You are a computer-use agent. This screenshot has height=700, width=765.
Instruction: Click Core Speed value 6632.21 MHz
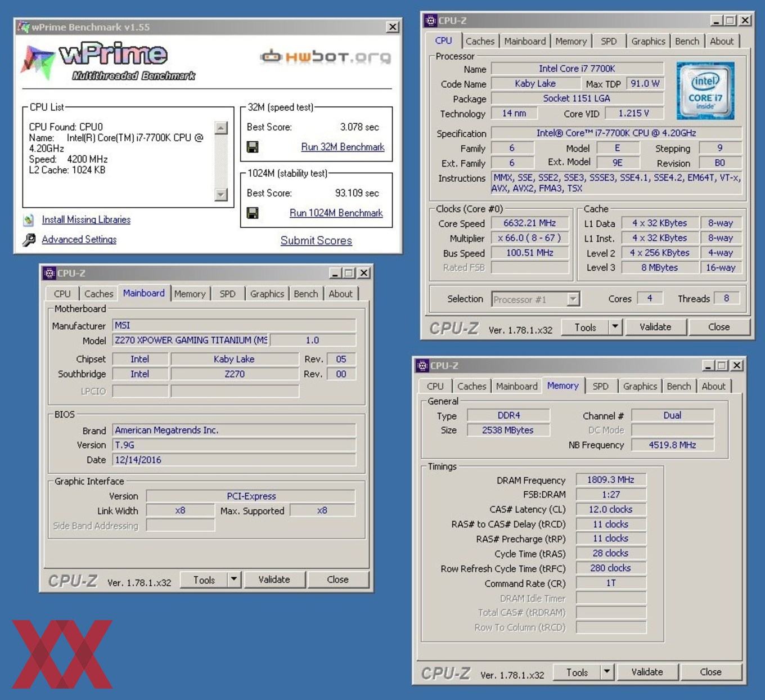529,223
